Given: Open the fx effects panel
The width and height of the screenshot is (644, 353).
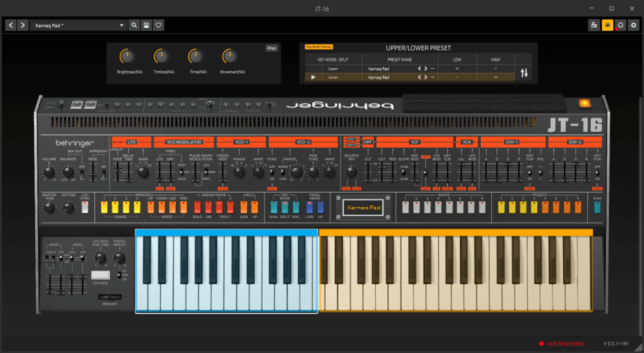Looking at the screenshot, I should [594, 25].
